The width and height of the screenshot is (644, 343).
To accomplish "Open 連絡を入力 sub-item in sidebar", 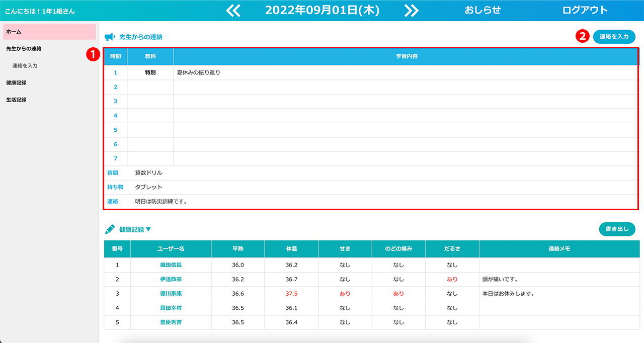I will click(25, 66).
